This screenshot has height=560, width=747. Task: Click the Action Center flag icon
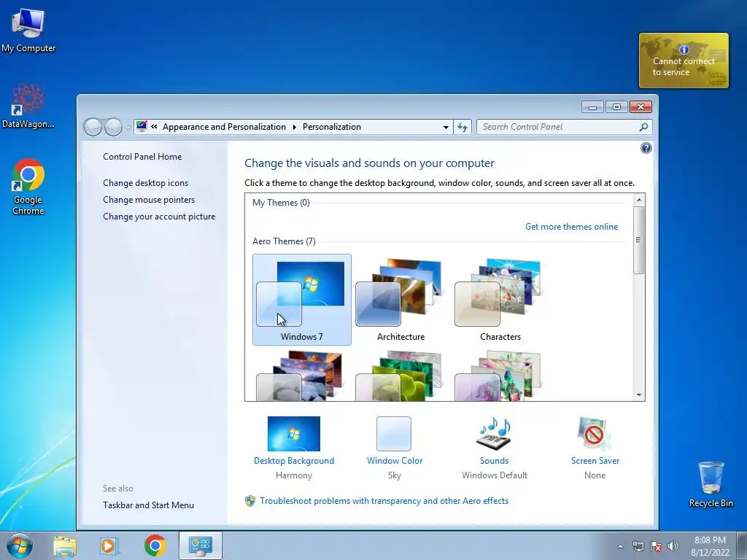(656, 546)
